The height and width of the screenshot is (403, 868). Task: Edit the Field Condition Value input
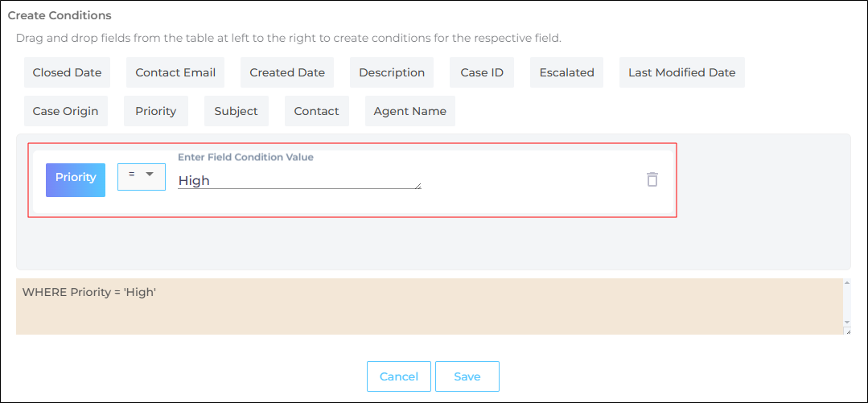pyautogui.click(x=298, y=181)
